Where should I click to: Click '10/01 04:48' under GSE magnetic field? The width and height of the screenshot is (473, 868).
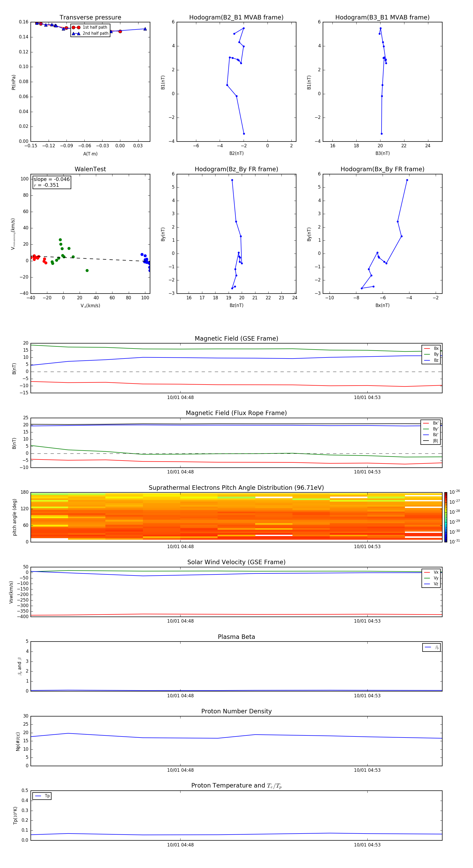181,398
